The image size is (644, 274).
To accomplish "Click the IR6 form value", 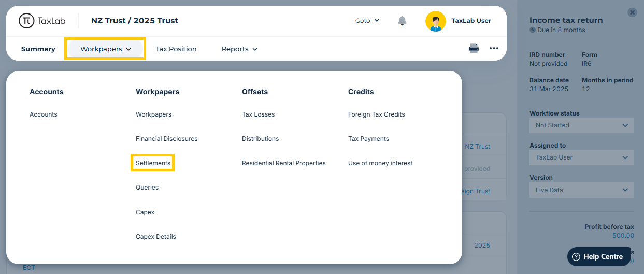I will [x=586, y=64].
